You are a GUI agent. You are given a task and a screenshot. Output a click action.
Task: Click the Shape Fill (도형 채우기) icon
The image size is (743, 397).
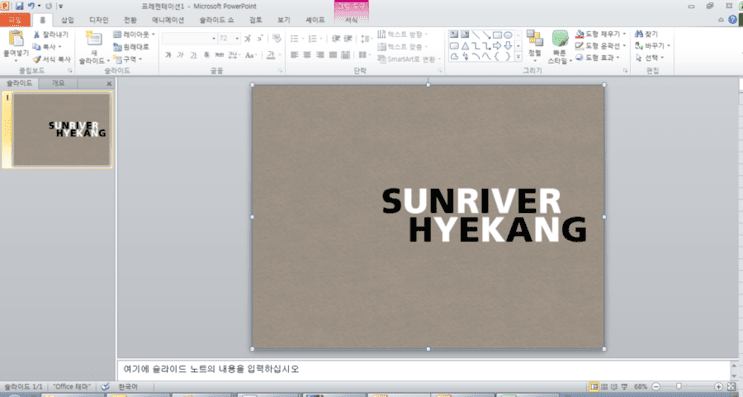point(580,34)
